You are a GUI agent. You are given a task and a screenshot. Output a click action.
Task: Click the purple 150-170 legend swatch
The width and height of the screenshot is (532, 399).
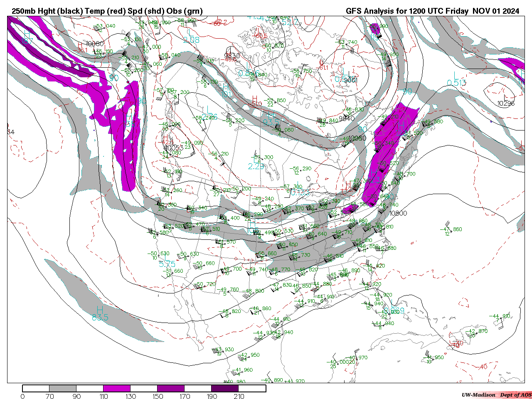(x=171, y=388)
